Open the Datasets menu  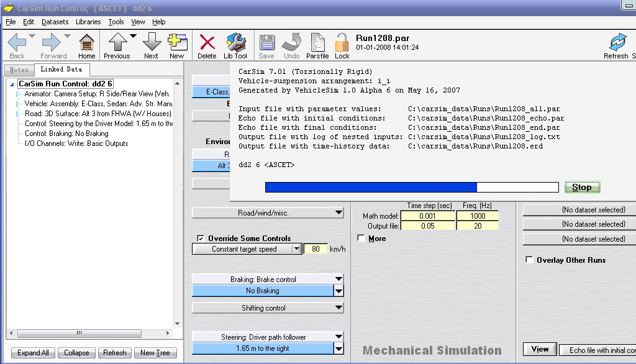click(x=55, y=22)
